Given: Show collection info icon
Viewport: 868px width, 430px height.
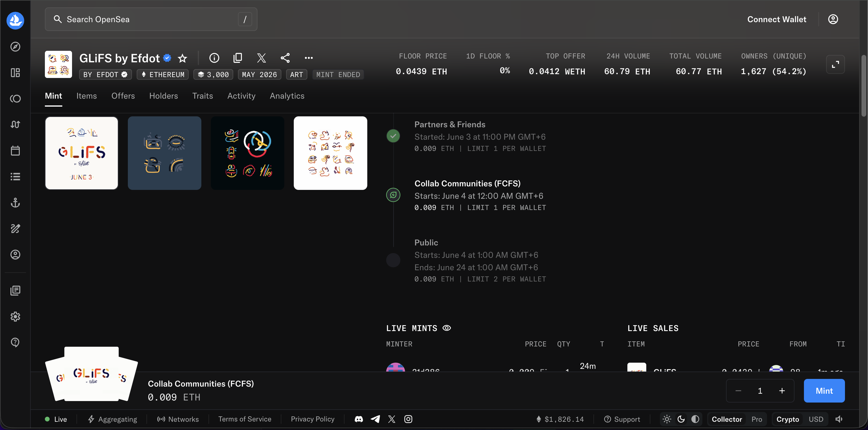Looking at the screenshot, I should coord(214,58).
